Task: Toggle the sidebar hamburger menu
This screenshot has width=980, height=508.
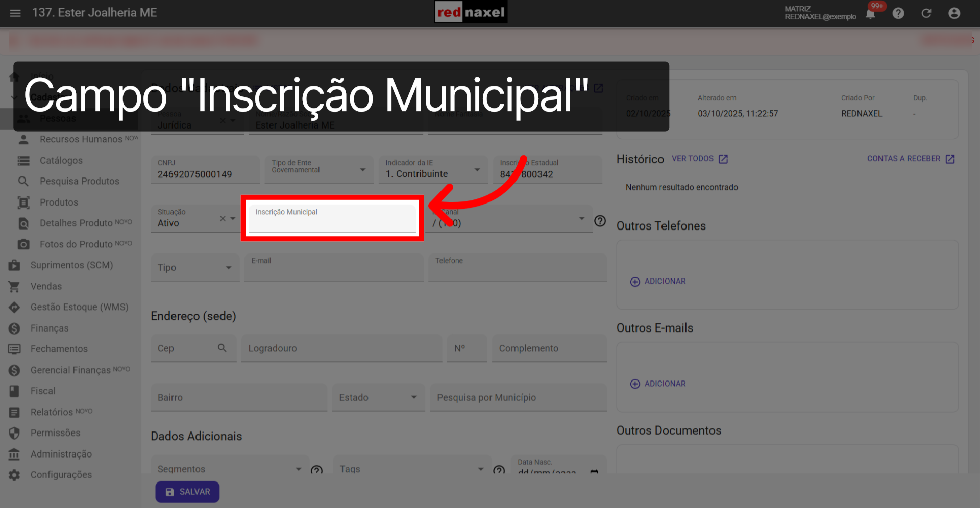Action: point(15,13)
